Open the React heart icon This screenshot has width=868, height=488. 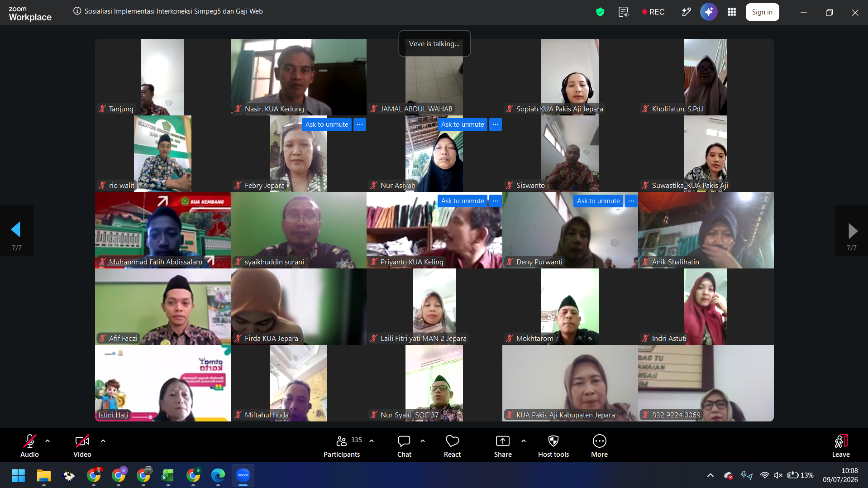coord(452,446)
